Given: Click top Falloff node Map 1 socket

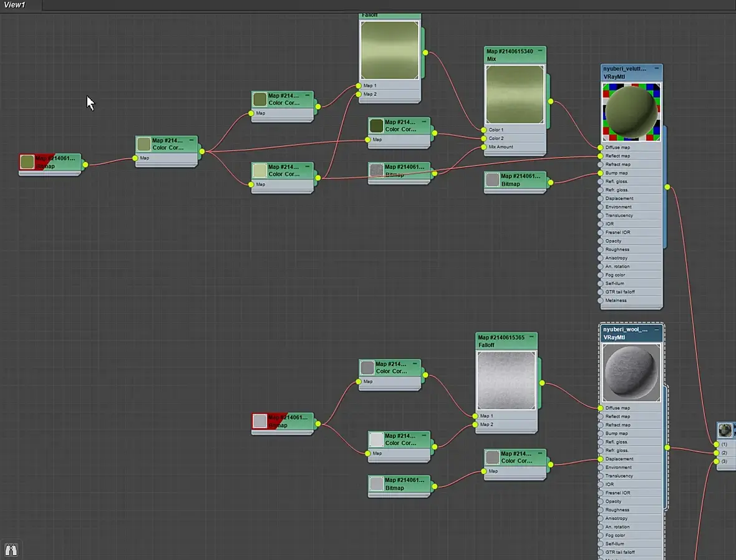Looking at the screenshot, I should (359, 85).
